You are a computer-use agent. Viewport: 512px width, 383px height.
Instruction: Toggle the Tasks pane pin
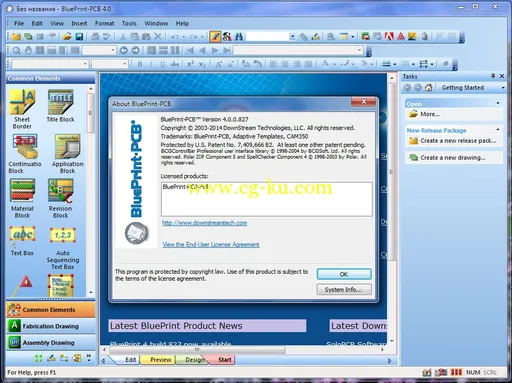coord(493,76)
